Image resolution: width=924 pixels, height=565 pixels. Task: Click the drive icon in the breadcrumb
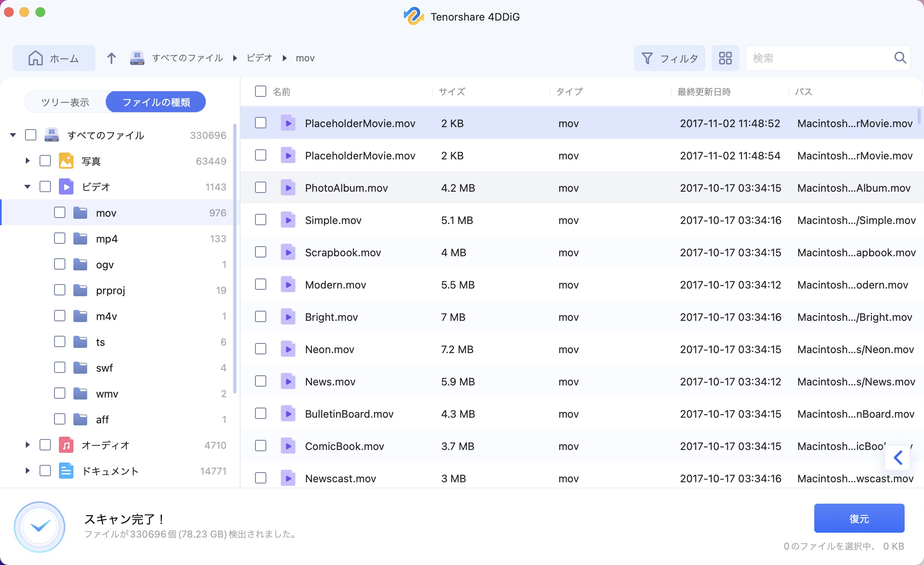137,58
